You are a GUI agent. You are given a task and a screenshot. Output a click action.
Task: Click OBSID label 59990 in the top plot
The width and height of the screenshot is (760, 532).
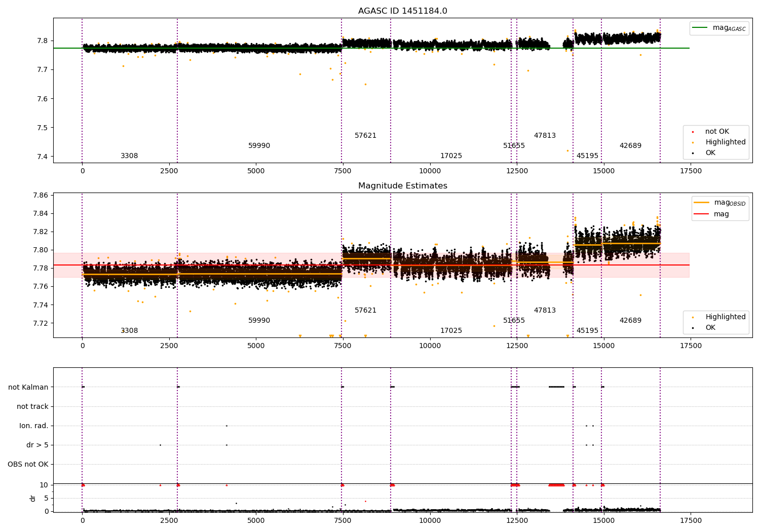click(259, 146)
